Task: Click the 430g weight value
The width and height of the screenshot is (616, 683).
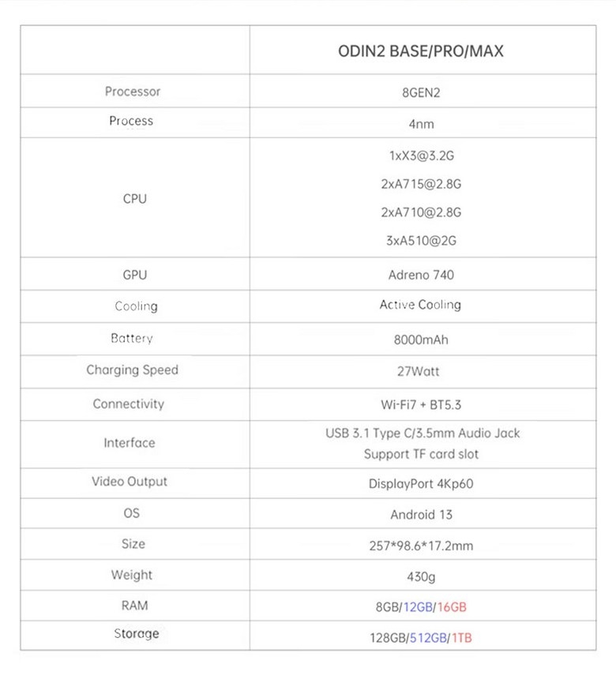Action: point(421,577)
